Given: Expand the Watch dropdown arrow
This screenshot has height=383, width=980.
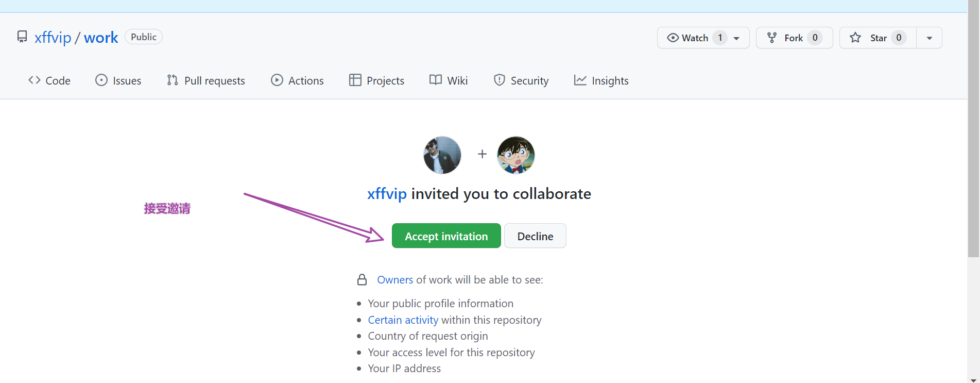Looking at the screenshot, I should (737, 38).
